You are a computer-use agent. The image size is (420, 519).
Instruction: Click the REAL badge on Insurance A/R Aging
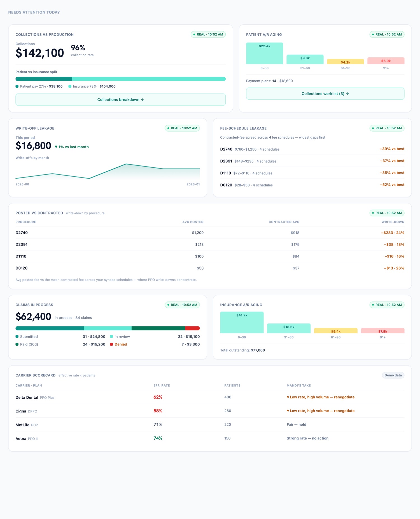coord(387,305)
